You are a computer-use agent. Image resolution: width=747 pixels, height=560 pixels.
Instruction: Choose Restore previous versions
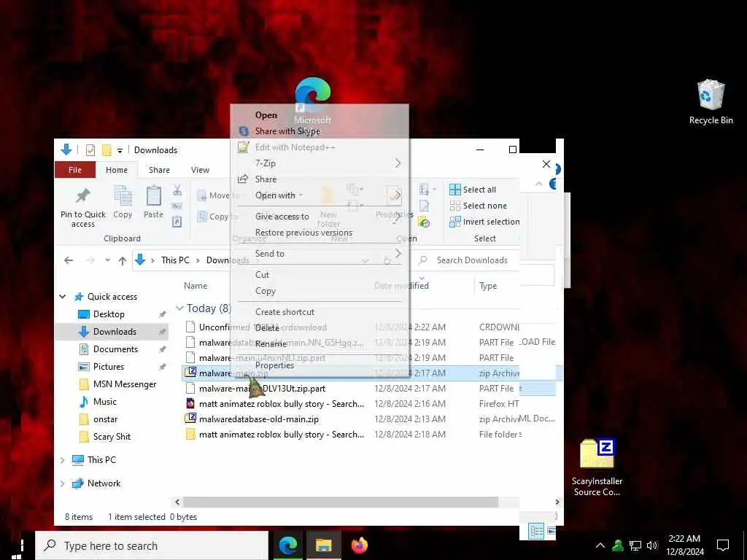[x=320, y=233]
